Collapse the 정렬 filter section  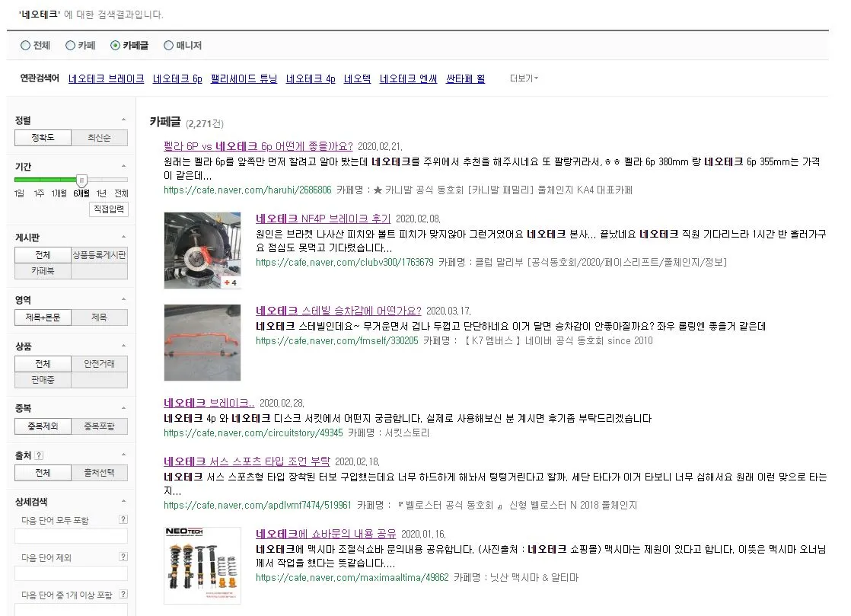124,120
